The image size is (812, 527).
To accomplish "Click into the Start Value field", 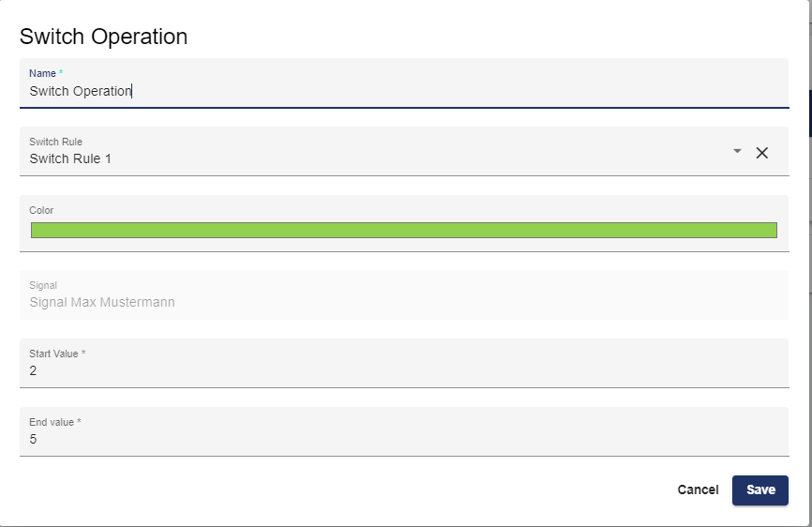I will (403, 371).
